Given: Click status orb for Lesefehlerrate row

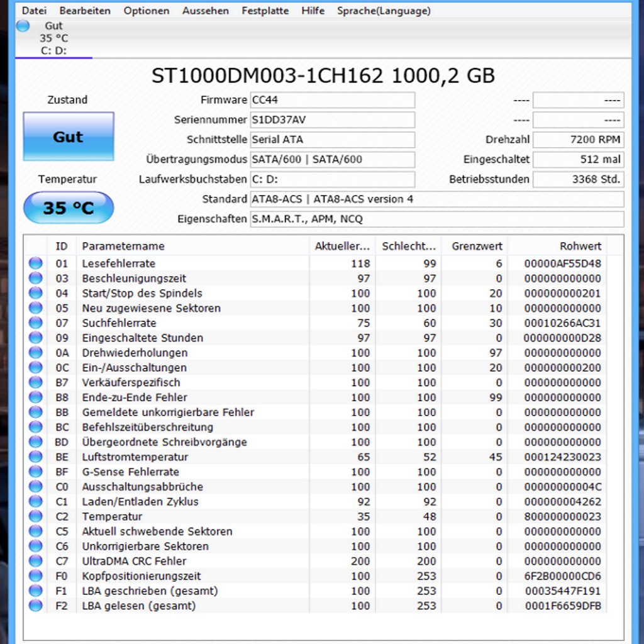Looking at the screenshot, I should 36,264.
